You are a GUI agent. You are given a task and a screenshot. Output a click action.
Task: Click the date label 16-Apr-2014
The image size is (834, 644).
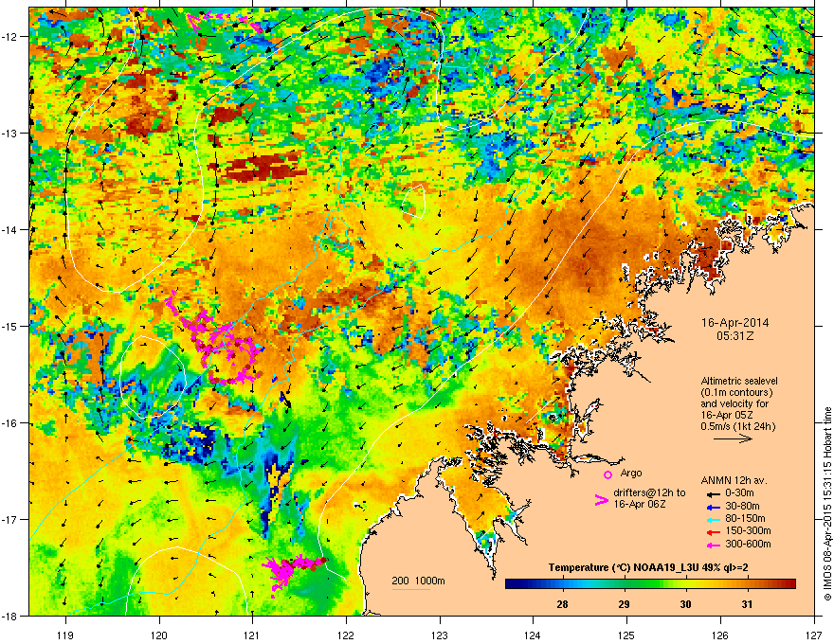point(734,323)
